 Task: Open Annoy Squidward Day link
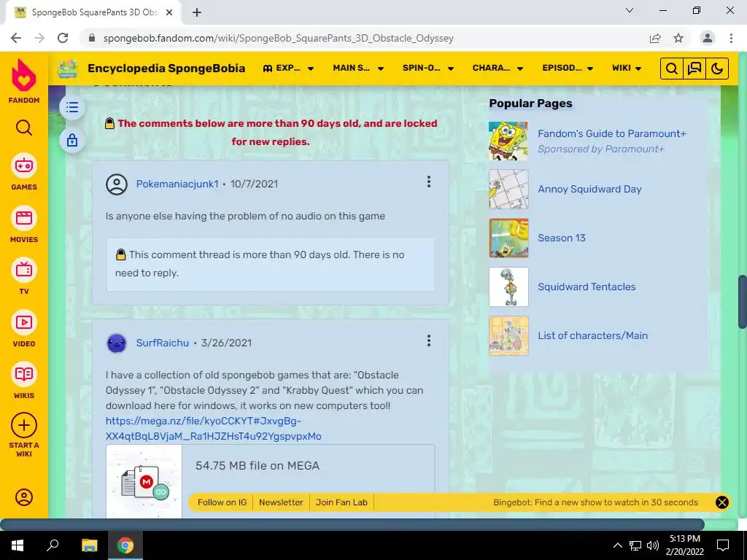click(x=589, y=189)
